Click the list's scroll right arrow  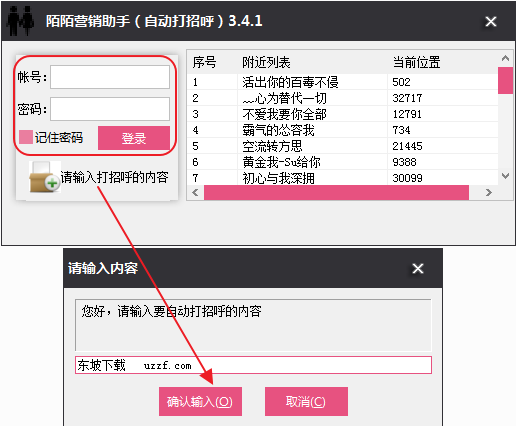489,192
